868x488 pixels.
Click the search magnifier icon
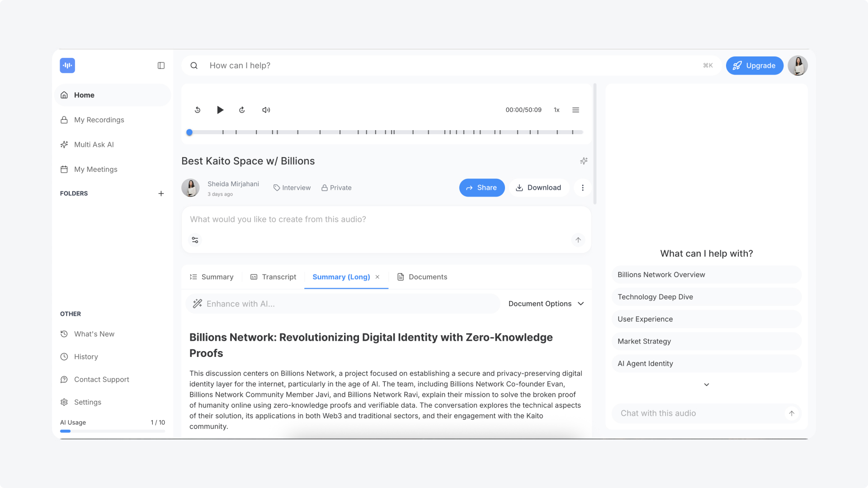[194, 66]
